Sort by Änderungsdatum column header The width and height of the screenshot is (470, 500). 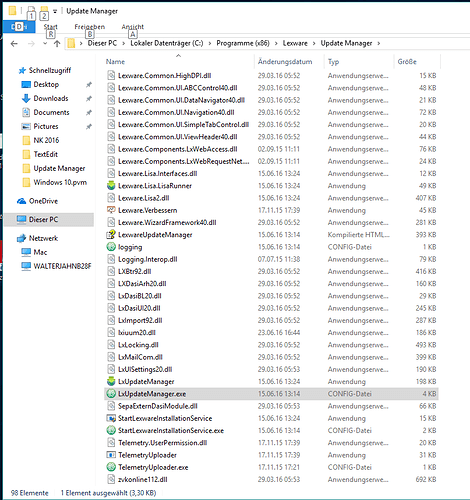pos(285,62)
